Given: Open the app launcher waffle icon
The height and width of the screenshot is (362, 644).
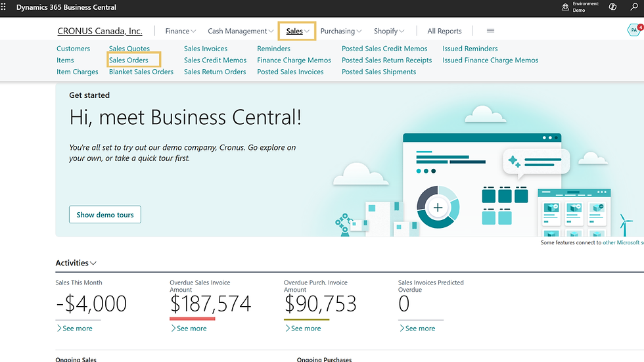Looking at the screenshot, I should pos(4,7).
